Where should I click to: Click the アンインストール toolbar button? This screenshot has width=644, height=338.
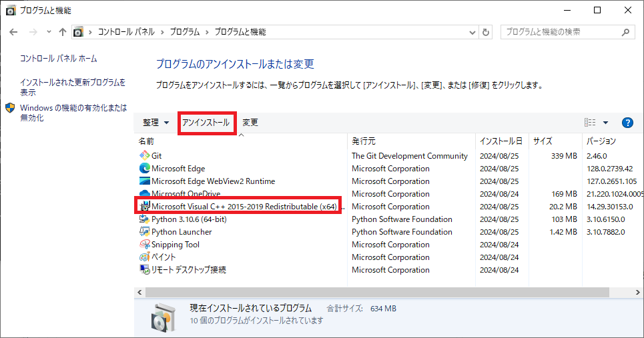(x=206, y=123)
